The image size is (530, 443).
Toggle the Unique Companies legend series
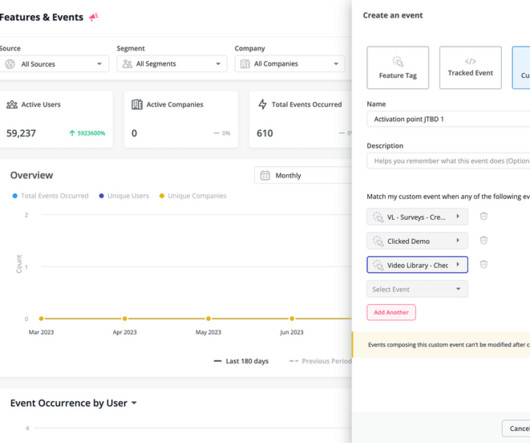pos(193,196)
